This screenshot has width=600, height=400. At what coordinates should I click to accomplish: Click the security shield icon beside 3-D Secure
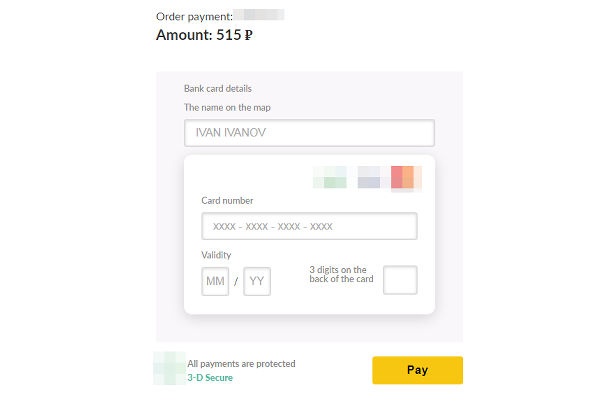coord(170,368)
